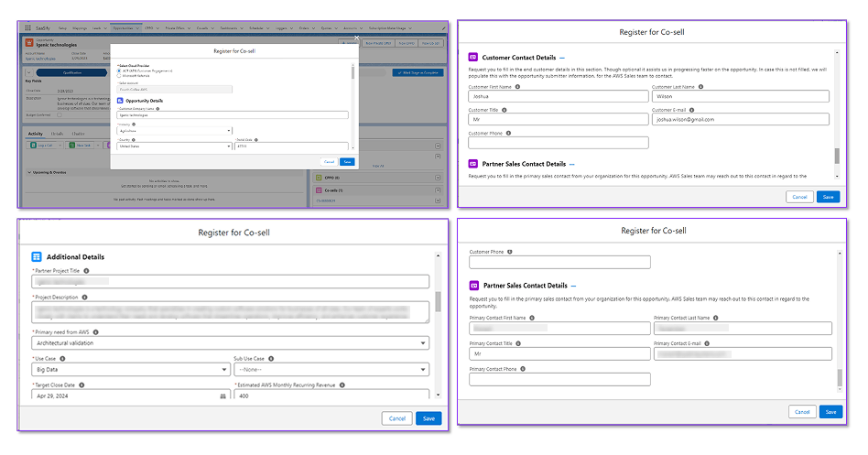The width and height of the screenshot is (868, 455).
Task: Click the Mark Stage as Complete button
Action: 418,72
